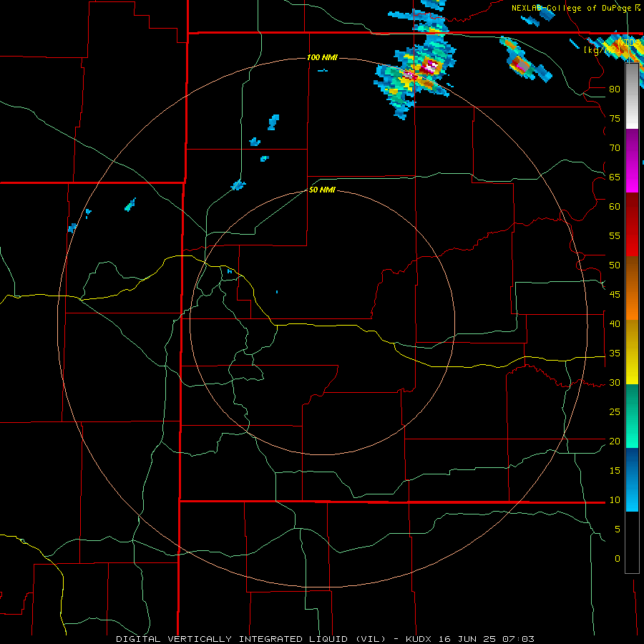
Task: Pick the orange-brown segment of the color bar
Action: 632,288
